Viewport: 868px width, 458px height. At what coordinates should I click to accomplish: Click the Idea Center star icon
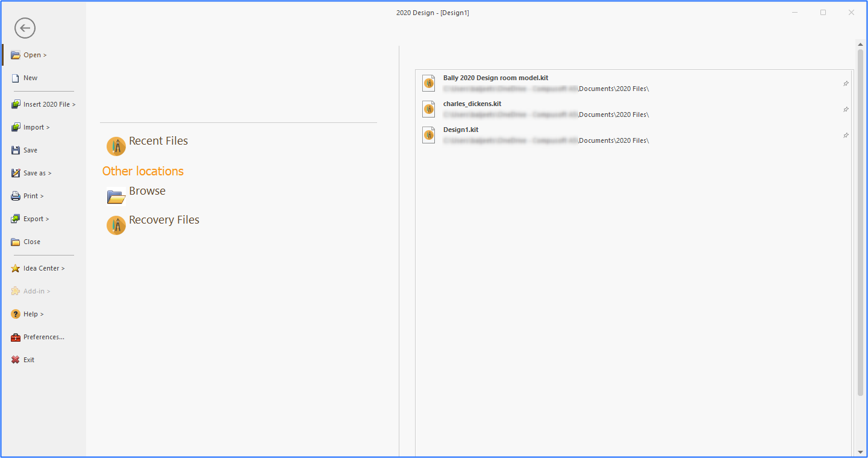pyautogui.click(x=16, y=268)
